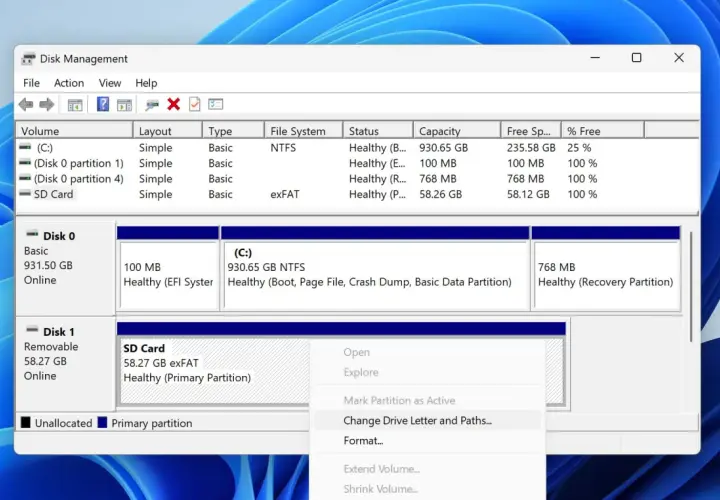Screen dimensions: 720x500
Task: Toggle the action pane toolbar icon
Action: (124, 105)
